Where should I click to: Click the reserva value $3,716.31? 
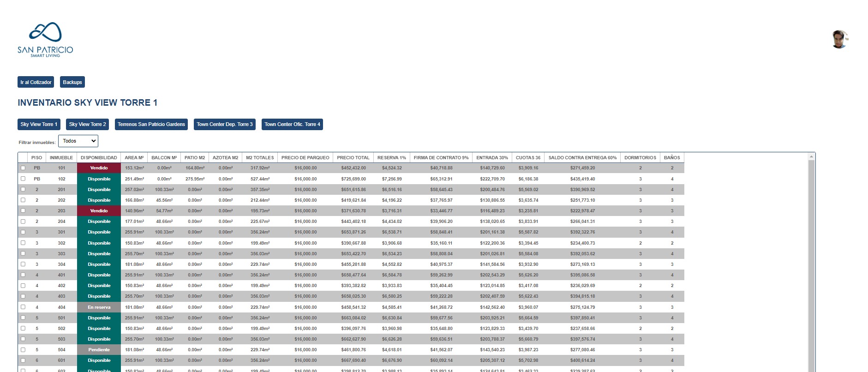pyautogui.click(x=392, y=210)
